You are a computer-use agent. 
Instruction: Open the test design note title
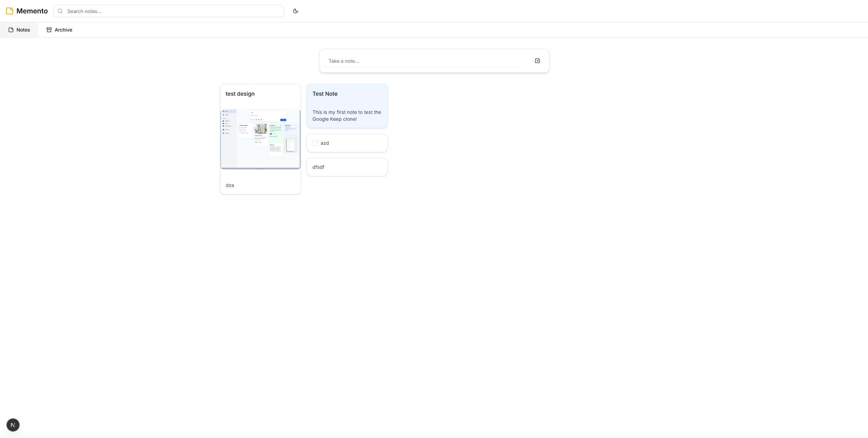tap(240, 94)
